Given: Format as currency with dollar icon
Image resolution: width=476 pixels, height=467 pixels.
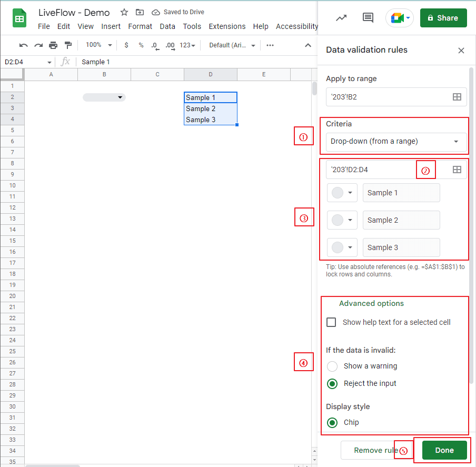Looking at the screenshot, I should pyautogui.click(x=126, y=45).
